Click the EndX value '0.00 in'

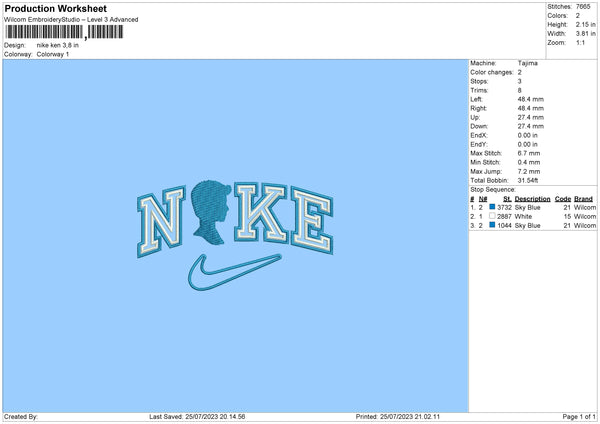pos(528,135)
